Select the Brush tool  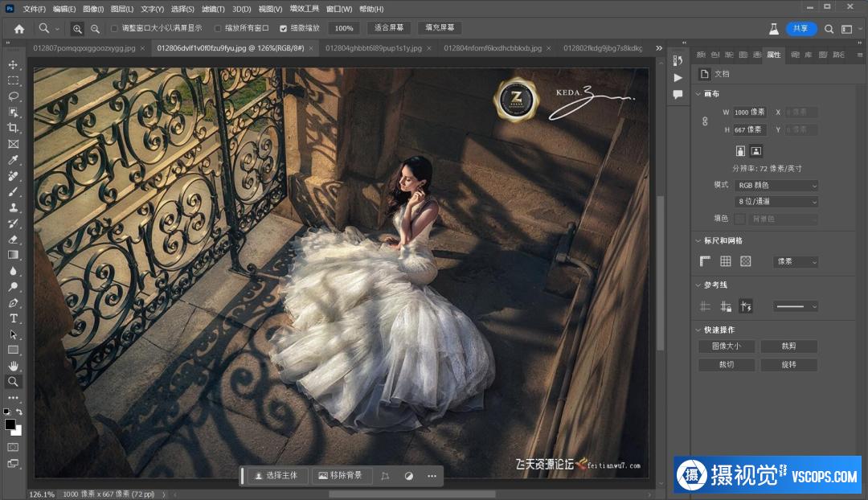pyautogui.click(x=14, y=191)
